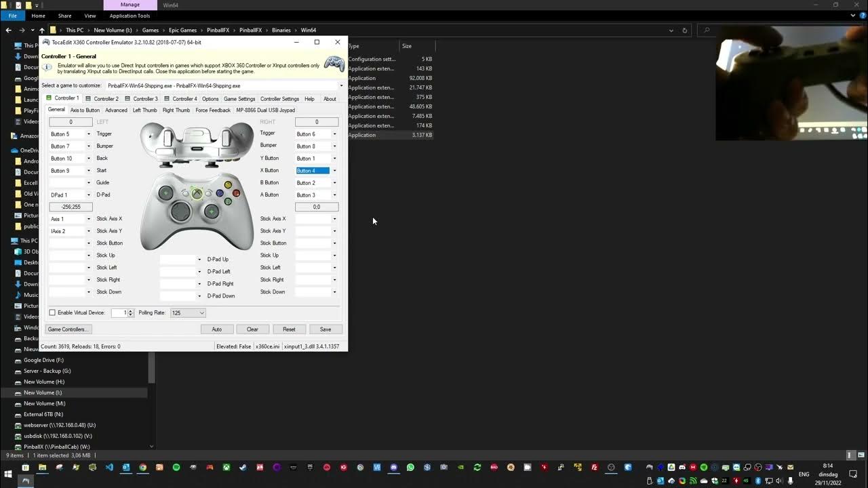868x488 pixels.
Task: Click the left stick value field showing -256;255
Action: pyautogui.click(x=71, y=207)
